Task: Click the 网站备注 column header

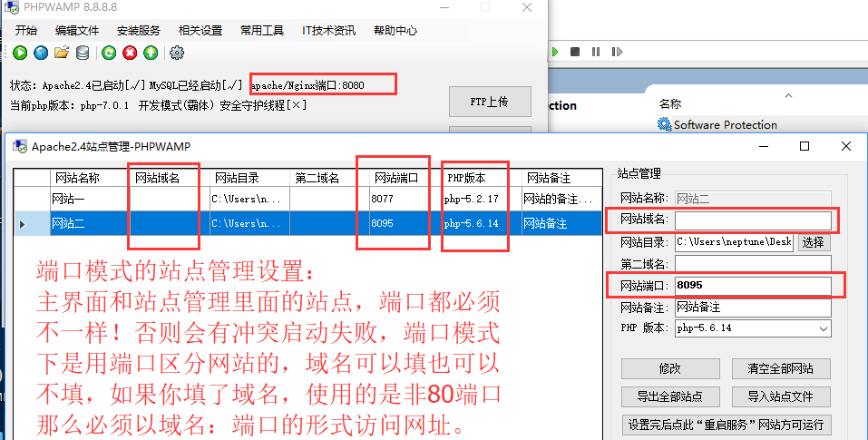Action: click(x=561, y=178)
